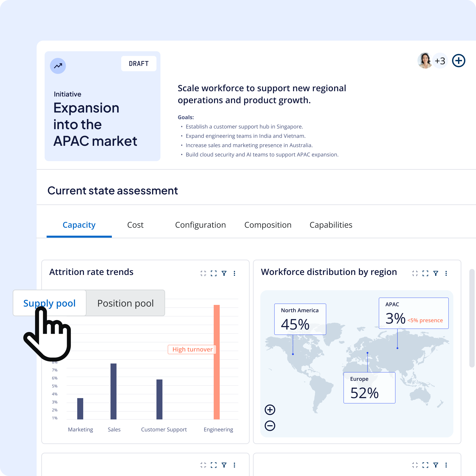
Task: Open filter on Attrition rate trends chart
Action: (224, 273)
